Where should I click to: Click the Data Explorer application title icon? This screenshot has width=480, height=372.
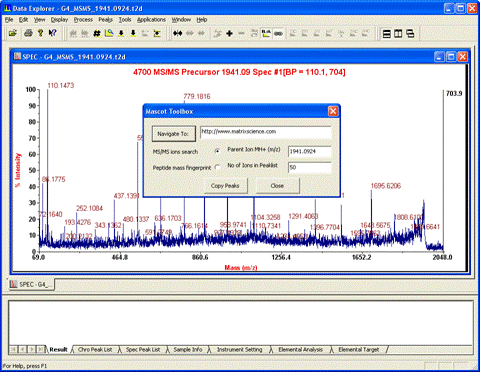coord(7,8)
